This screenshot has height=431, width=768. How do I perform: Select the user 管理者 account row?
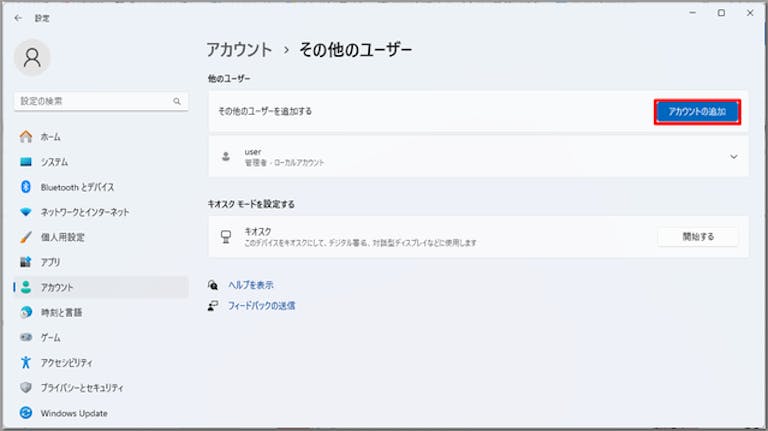(479, 157)
